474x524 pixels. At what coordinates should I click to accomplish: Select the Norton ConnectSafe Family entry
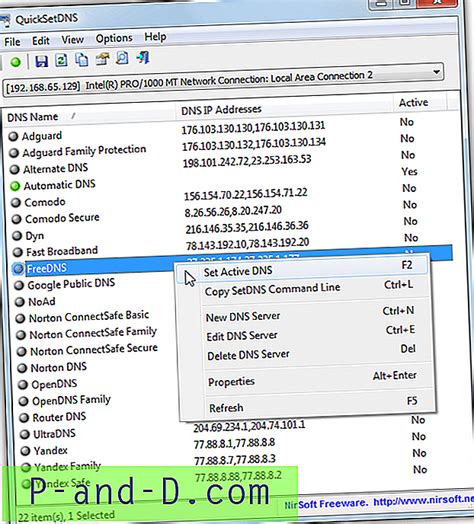coord(93,333)
